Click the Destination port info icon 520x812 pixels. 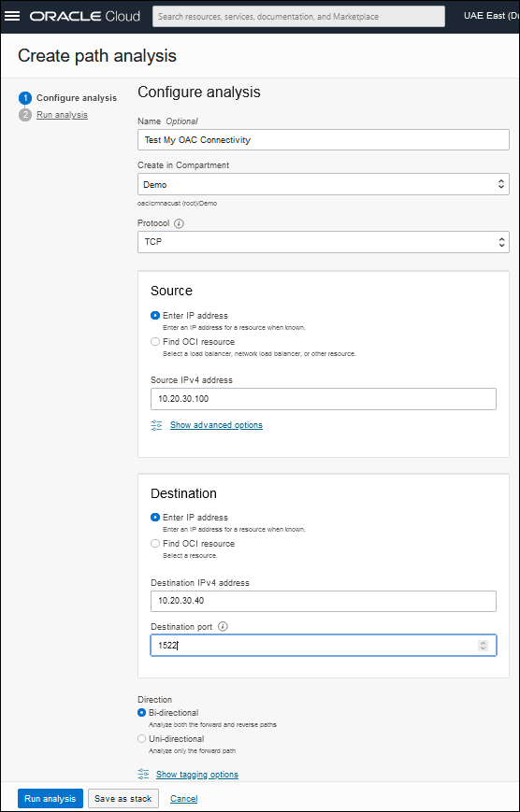223,627
